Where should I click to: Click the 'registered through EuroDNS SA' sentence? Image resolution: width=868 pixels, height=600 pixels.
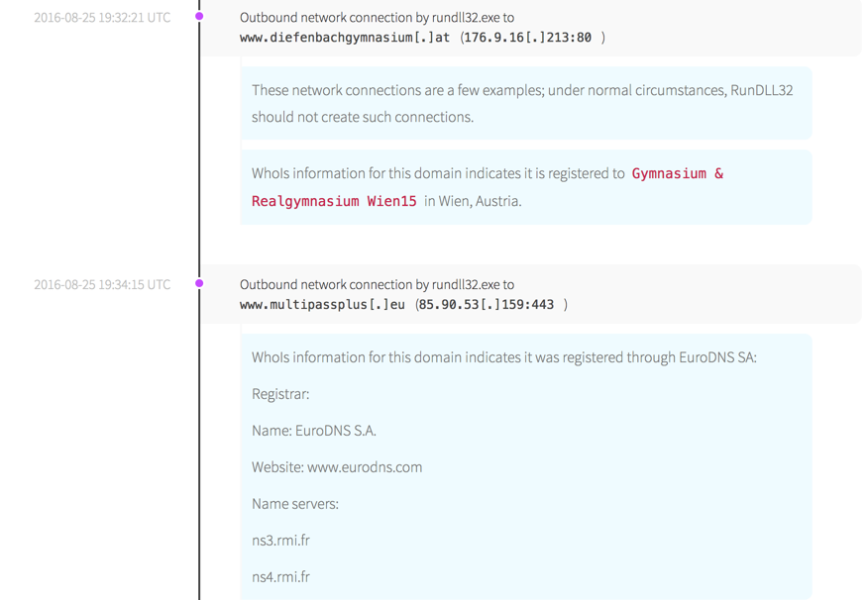(x=503, y=357)
